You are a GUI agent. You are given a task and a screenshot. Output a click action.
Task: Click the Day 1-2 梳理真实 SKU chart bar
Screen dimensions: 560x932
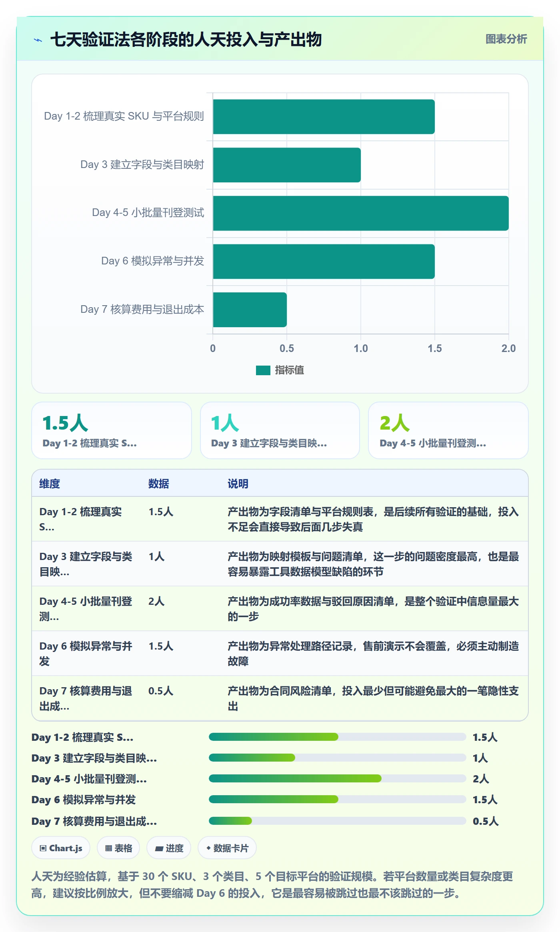pyautogui.click(x=324, y=117)
